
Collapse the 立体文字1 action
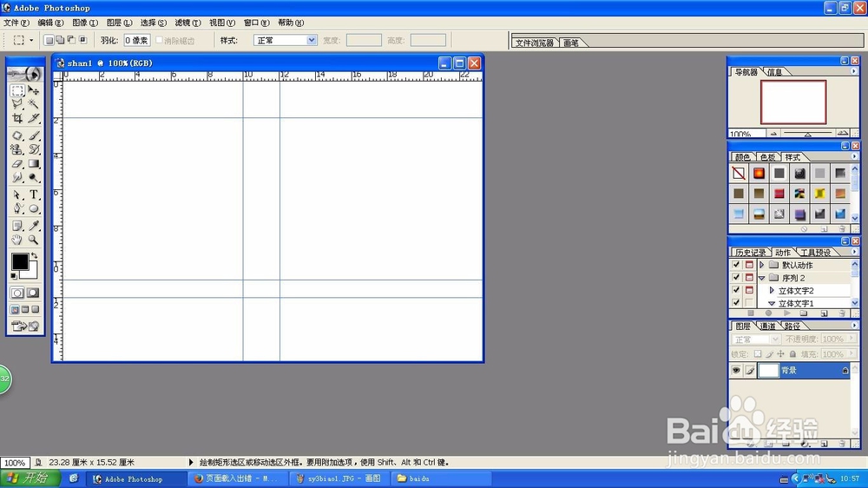(x=772, y=303)
